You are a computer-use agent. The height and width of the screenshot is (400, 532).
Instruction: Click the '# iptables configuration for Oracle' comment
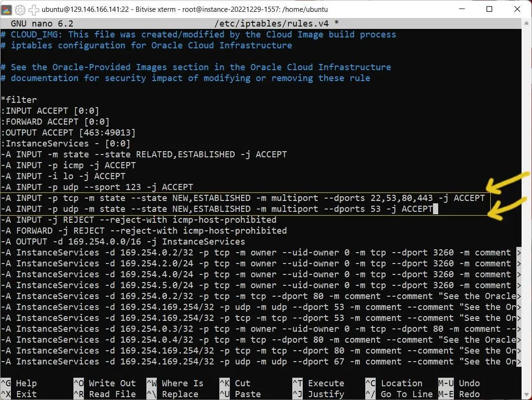coord(146,45)
